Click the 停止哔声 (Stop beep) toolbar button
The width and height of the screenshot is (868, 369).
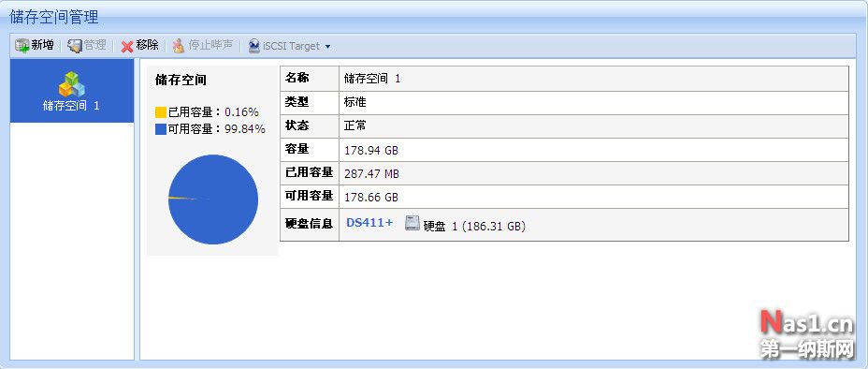203,46
